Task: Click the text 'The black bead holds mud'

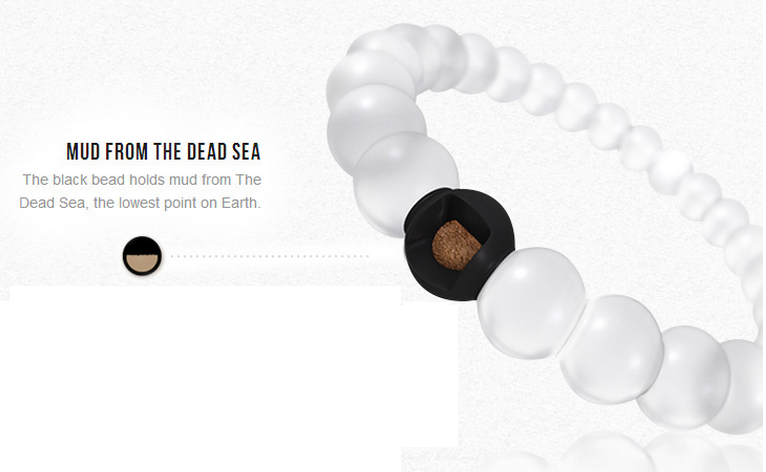Action: tap(103, 180)
